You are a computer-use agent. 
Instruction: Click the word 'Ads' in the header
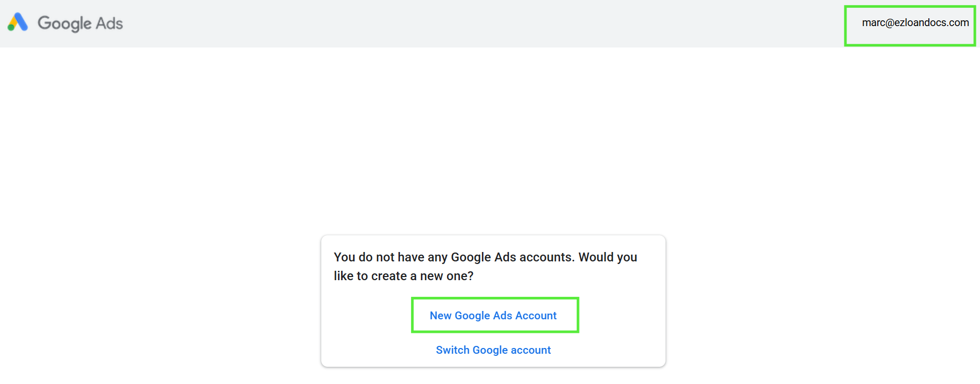(109, 23)
